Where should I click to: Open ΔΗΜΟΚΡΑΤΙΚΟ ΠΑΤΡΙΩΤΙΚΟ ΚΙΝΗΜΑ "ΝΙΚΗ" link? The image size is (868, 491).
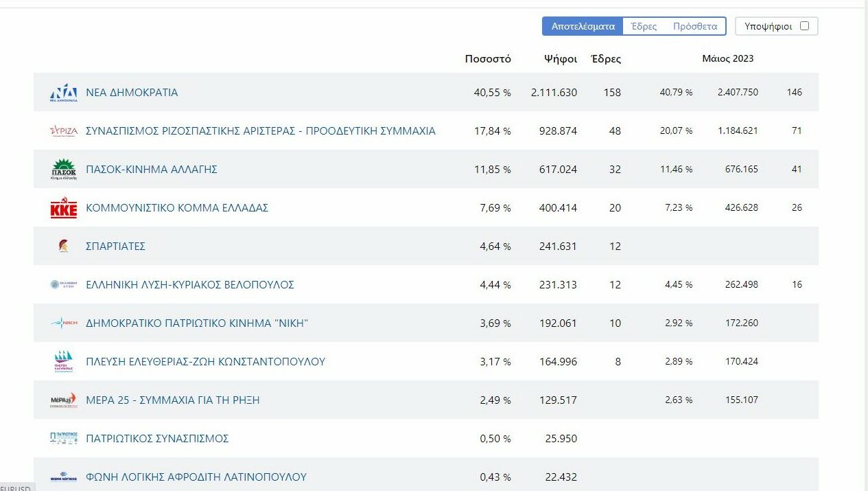pyautogui.click(x=197, y=323)
